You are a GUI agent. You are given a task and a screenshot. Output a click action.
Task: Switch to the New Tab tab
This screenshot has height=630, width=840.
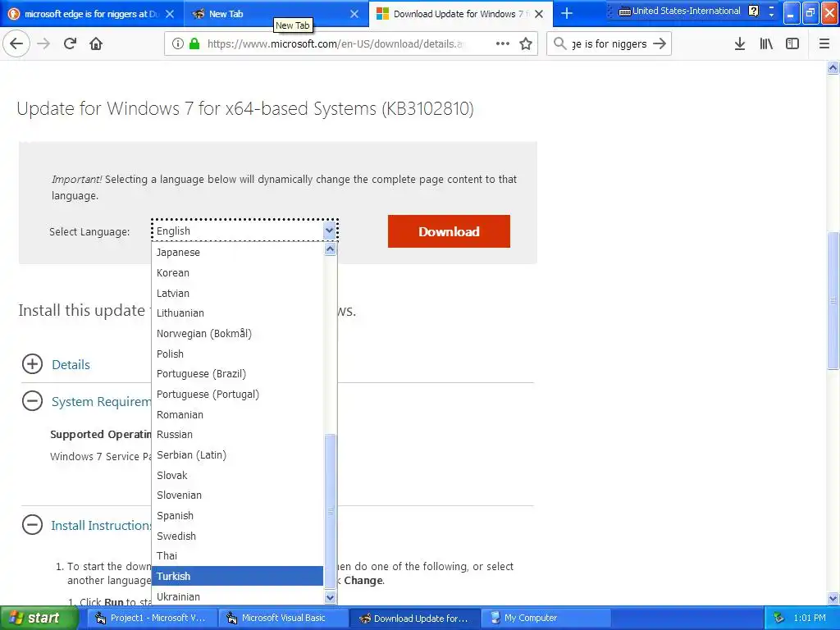(276, 13)
